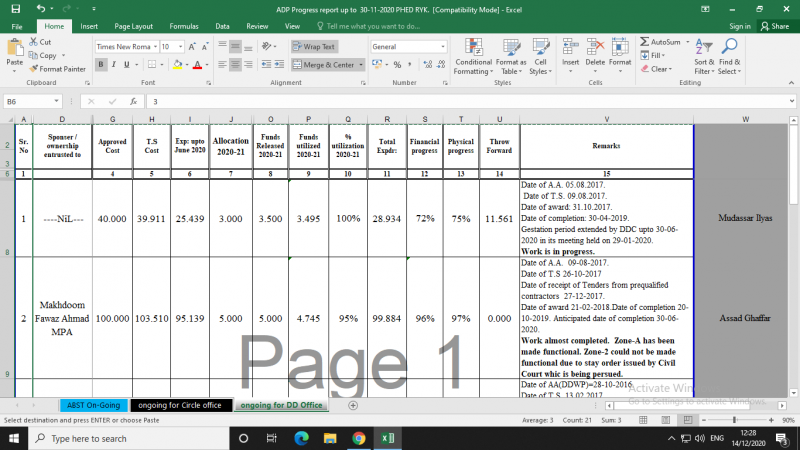This screenshot has width=800, height=450.
Task: Open Conditional Formatting
Action: [x=473, y=56]
